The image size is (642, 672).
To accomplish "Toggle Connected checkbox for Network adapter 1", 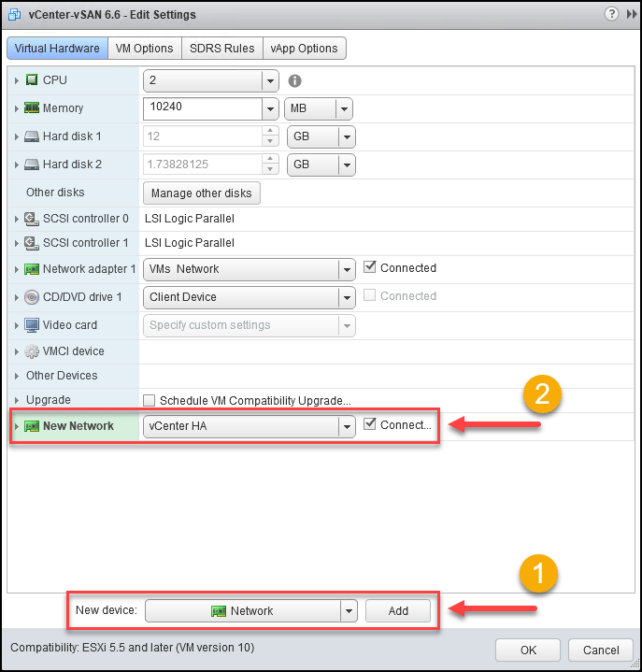I will point(369,267).
